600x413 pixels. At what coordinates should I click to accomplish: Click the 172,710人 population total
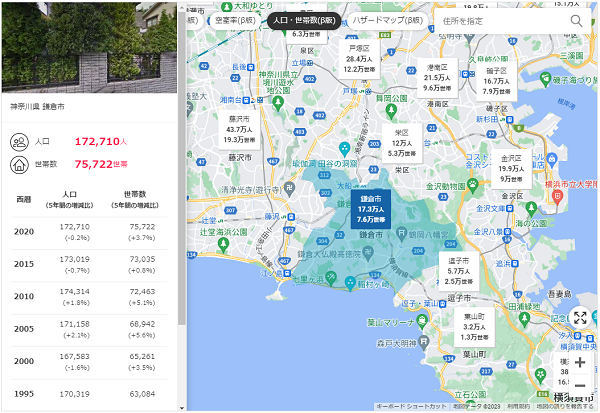pos(101,142)
